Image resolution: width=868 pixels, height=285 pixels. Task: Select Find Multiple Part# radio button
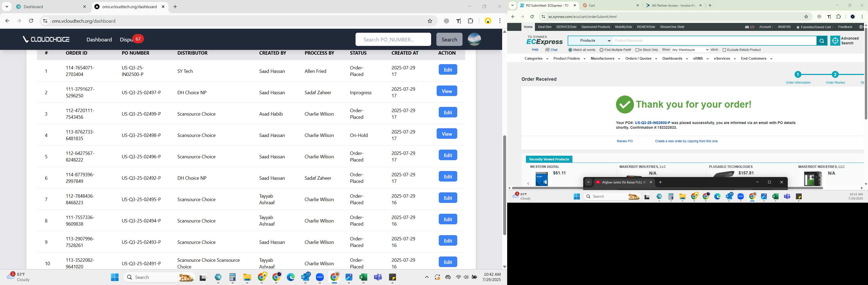(601, 50)
